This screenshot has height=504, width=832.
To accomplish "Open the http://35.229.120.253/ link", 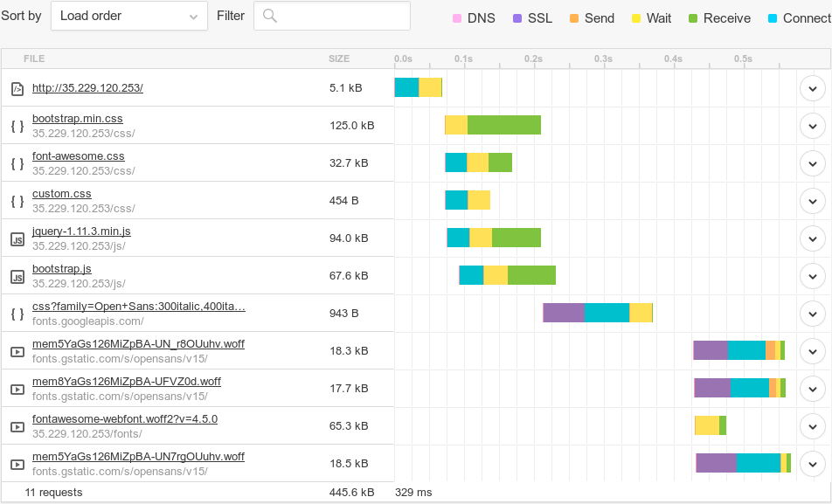I will (87, 87).
